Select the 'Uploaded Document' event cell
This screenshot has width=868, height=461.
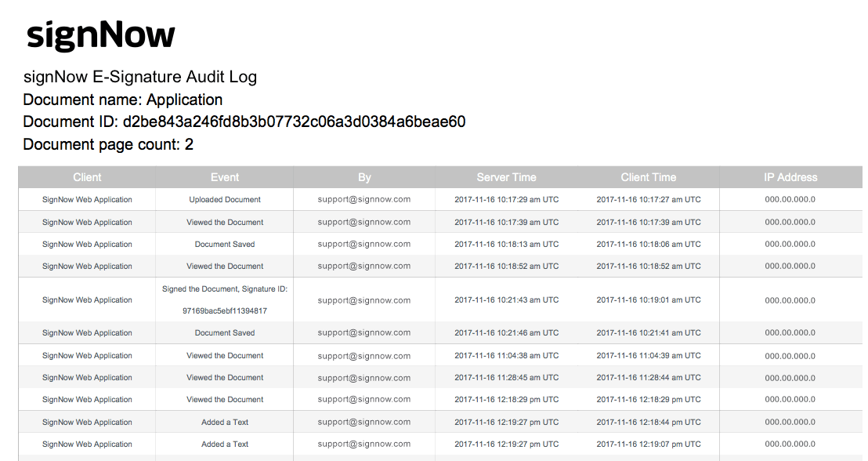click(225, 199)
